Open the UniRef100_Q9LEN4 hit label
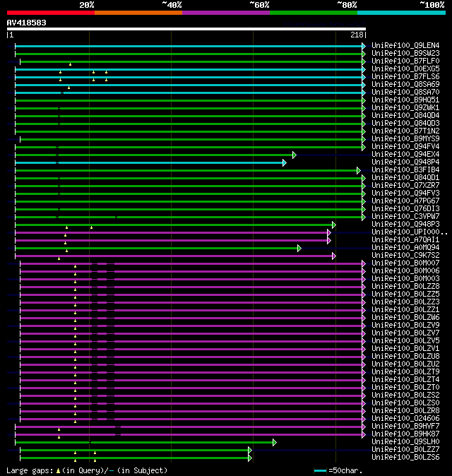Image resolution: width=452 pixels, height=476 pixels. [x=405, y=45]
